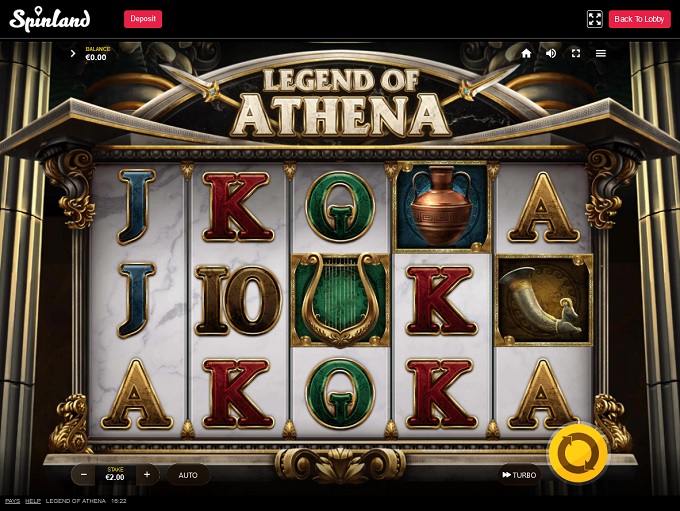Open the game hamburger menu

pos(601,53)
